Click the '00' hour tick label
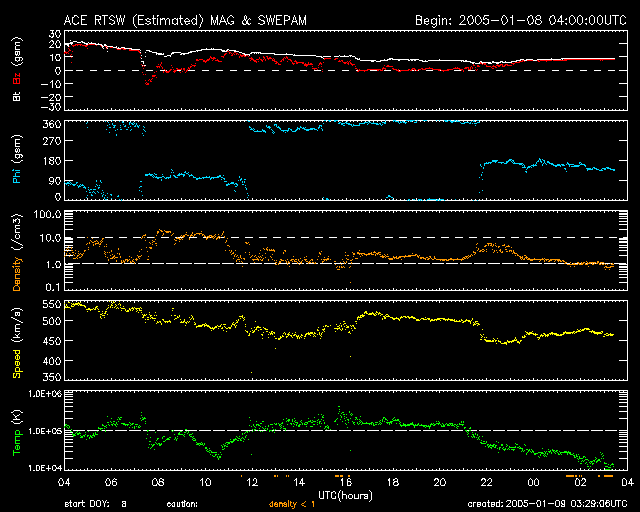 [533, 483]
